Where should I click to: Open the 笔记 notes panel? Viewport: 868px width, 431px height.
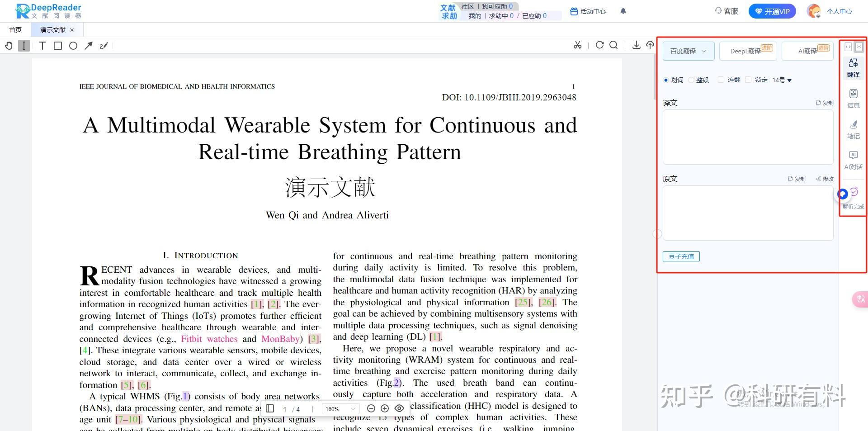854,129
